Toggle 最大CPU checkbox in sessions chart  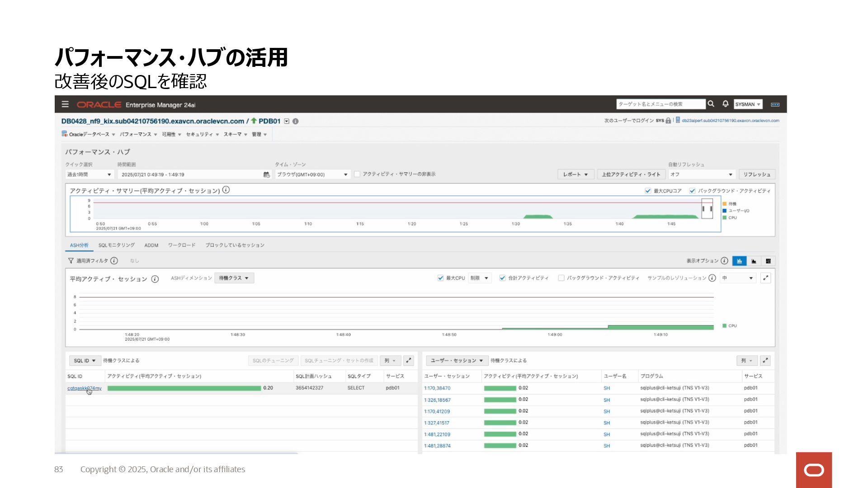[x=440, y=278]
